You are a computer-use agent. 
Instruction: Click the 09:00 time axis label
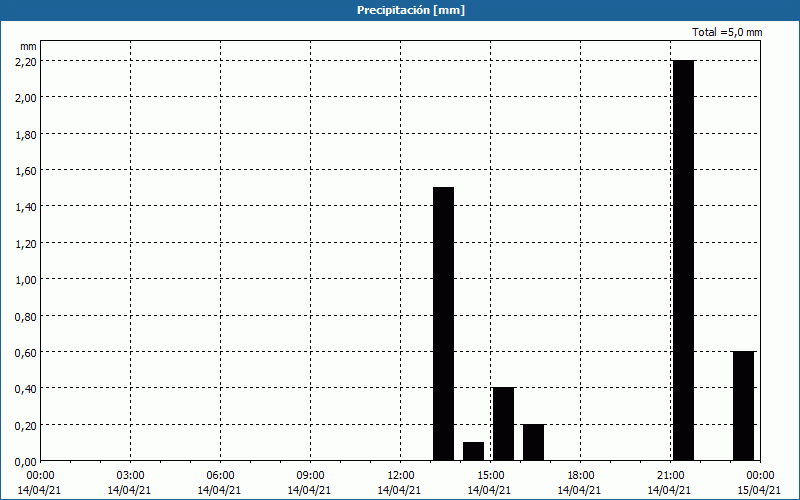pyautogui.click(x=311, y=476)
